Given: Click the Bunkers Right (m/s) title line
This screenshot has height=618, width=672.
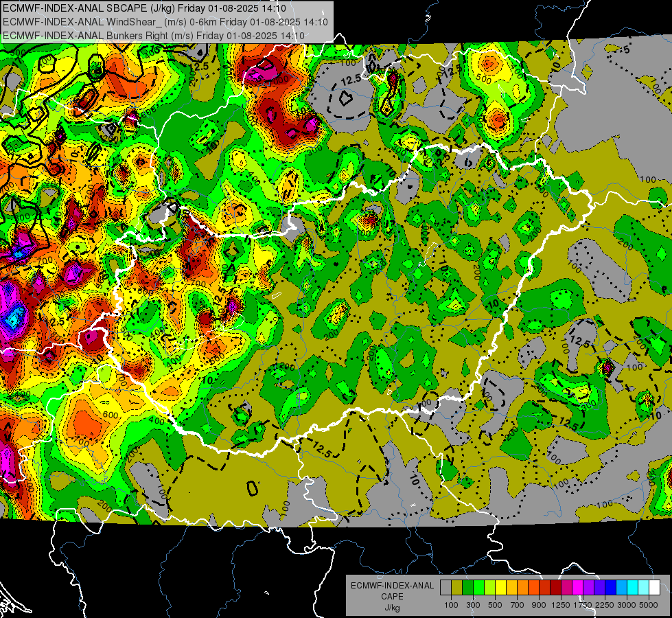Looking at the screenshot, I should coord(154,36).
